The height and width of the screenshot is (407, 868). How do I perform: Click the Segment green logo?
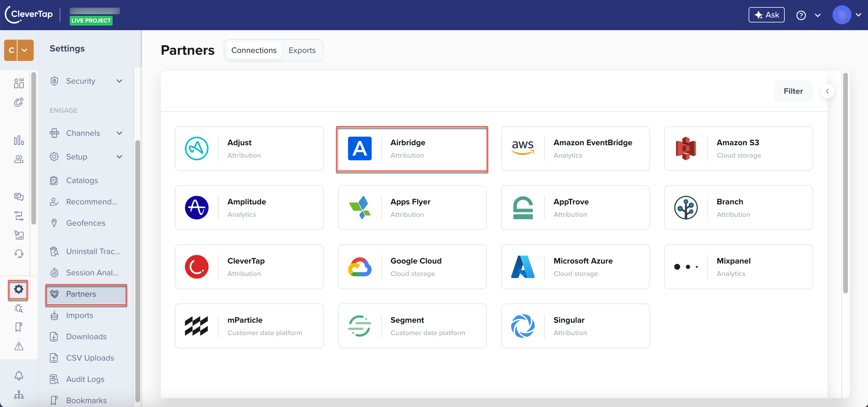click(x=360, y=326)
